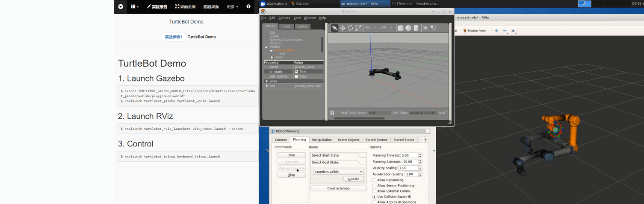Viewport: 644px width, 204px height.
Task: Click the plus icon in RViz toolbar
Action: (496, 31)
